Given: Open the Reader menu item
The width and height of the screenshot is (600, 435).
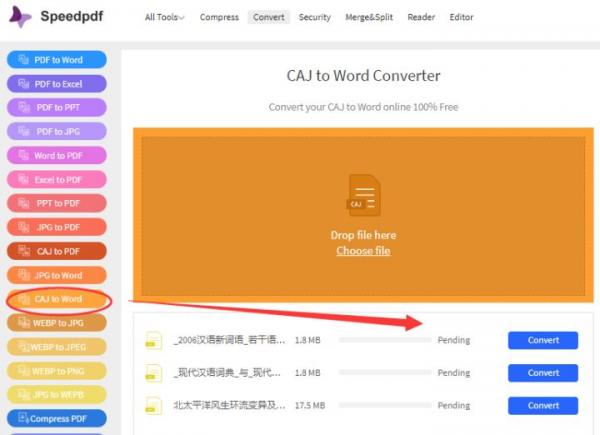Looking at the screenshot, I should click(421, 17).
